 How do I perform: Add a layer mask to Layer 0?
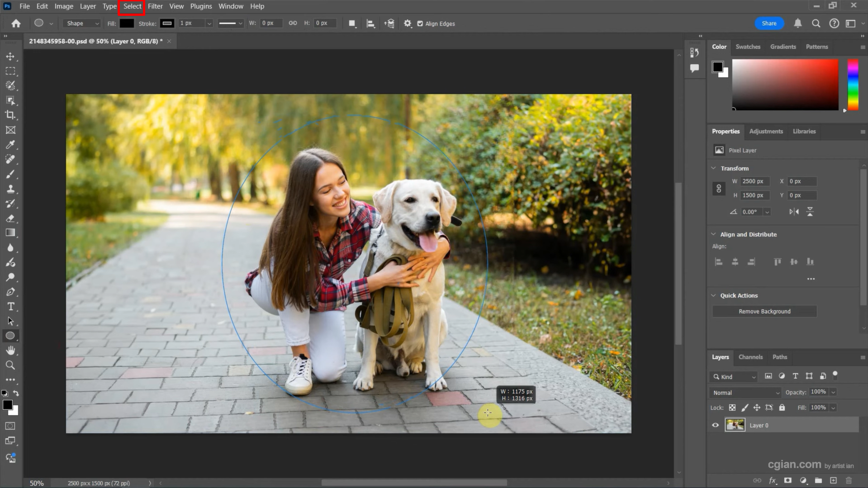tap(788, 480)
